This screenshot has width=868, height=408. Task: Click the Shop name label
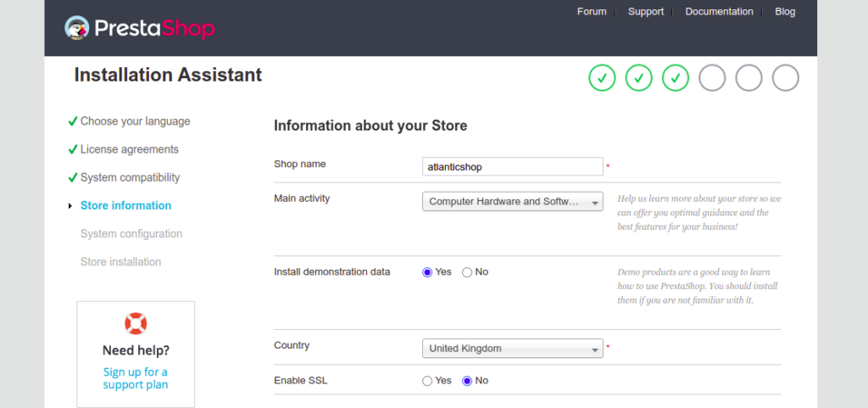coord(300,164)
